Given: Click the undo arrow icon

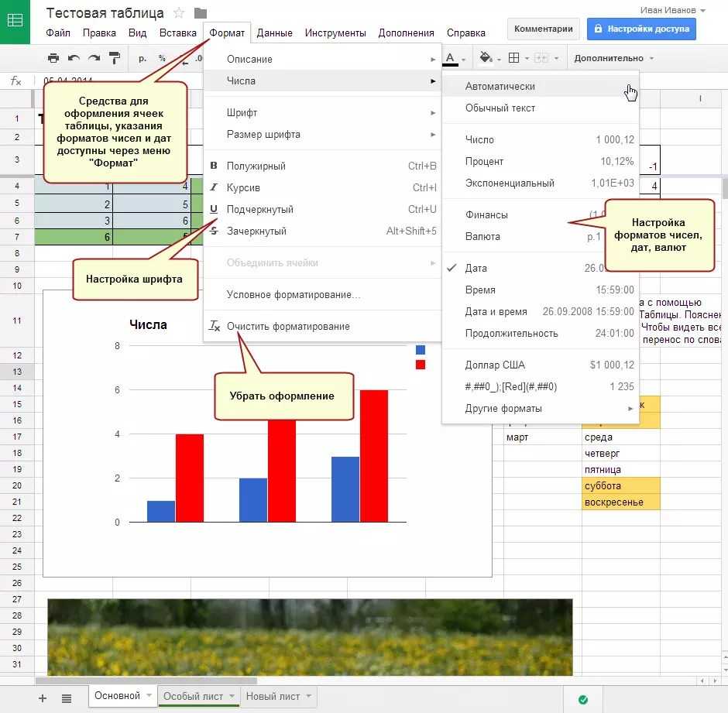Looking at the screenshot, I should (x=74, y=58).
